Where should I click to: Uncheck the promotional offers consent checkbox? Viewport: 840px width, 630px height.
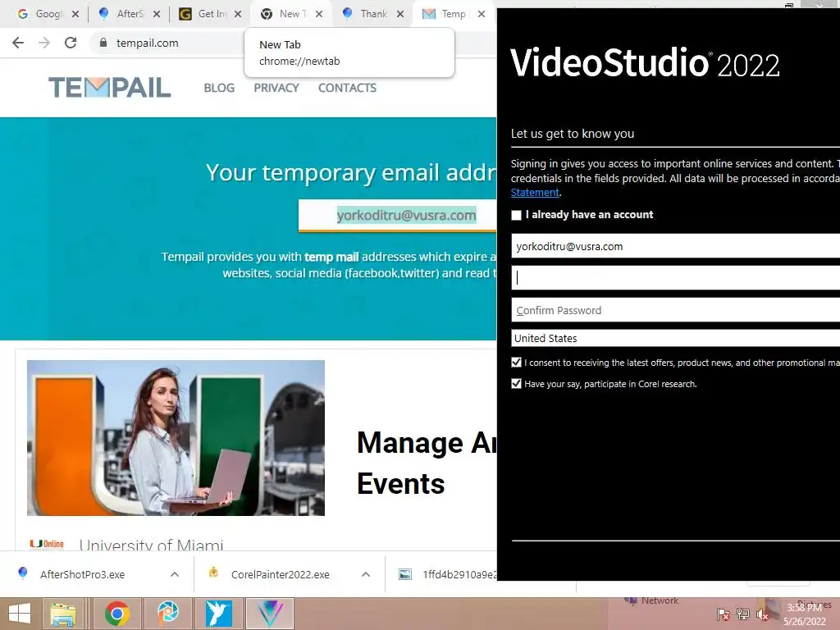point(517,363)
